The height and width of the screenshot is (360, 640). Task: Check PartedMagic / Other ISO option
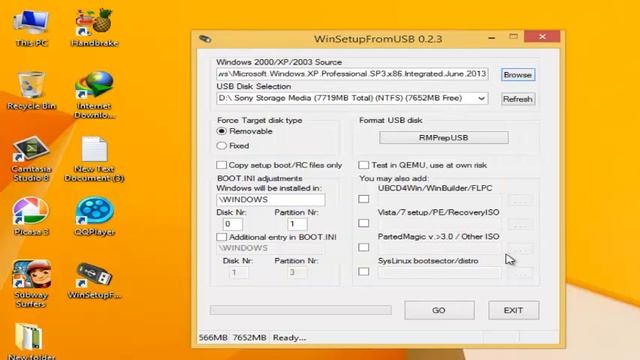pos(363,247)
